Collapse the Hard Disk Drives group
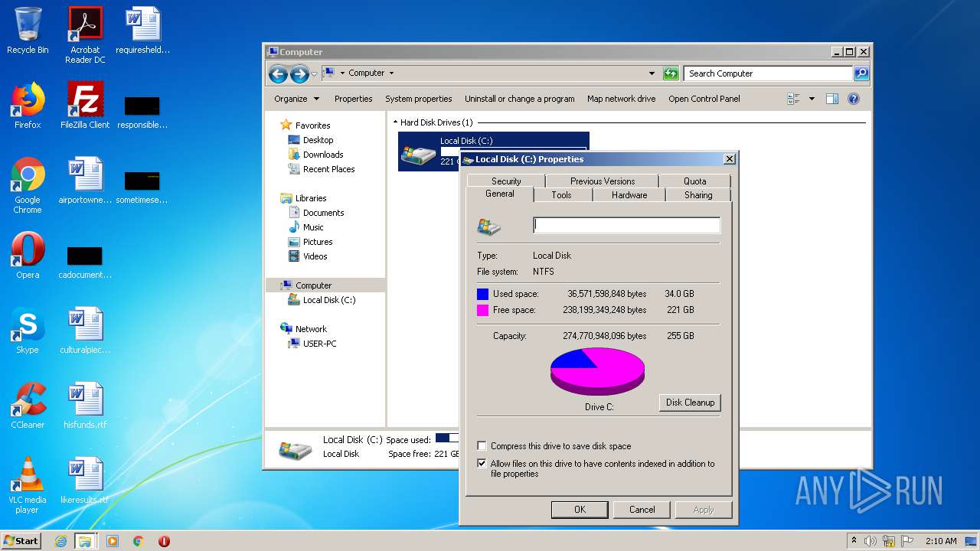This screenshot has height=551, width=980. [396, 122]
